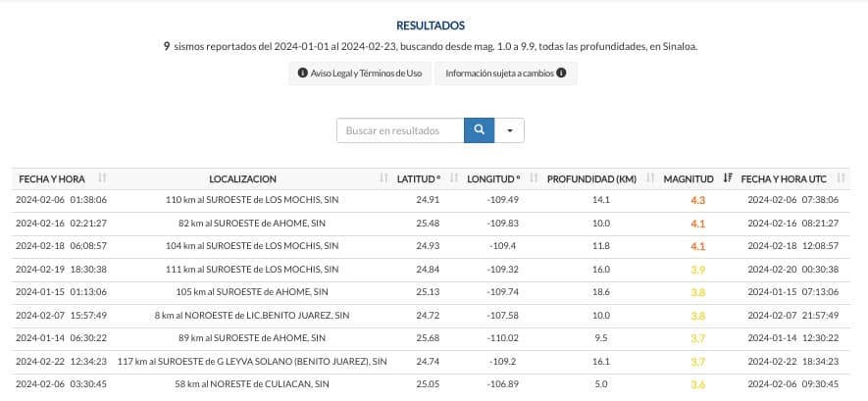Click date '2024-02-06 03:30:45'

coord(62,383)
